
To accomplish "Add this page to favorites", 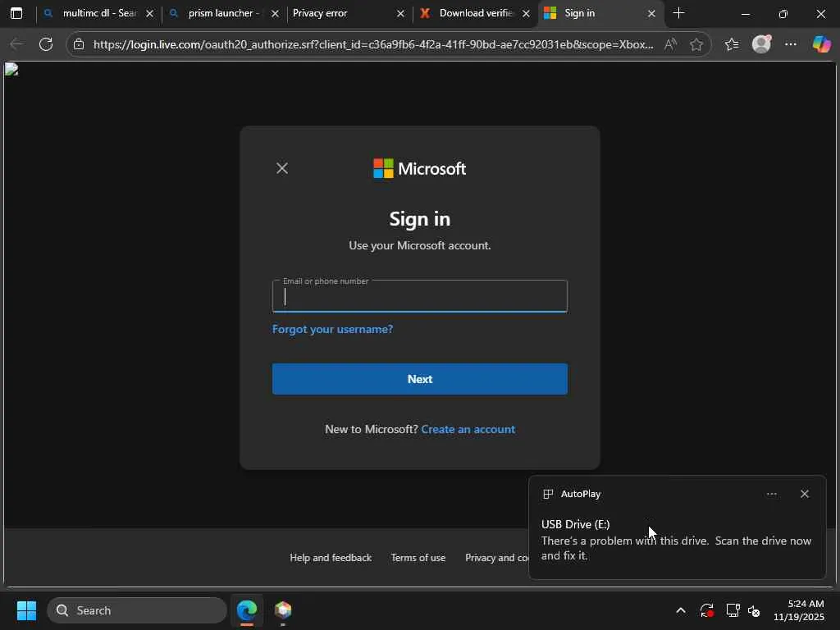I will 696,44.
